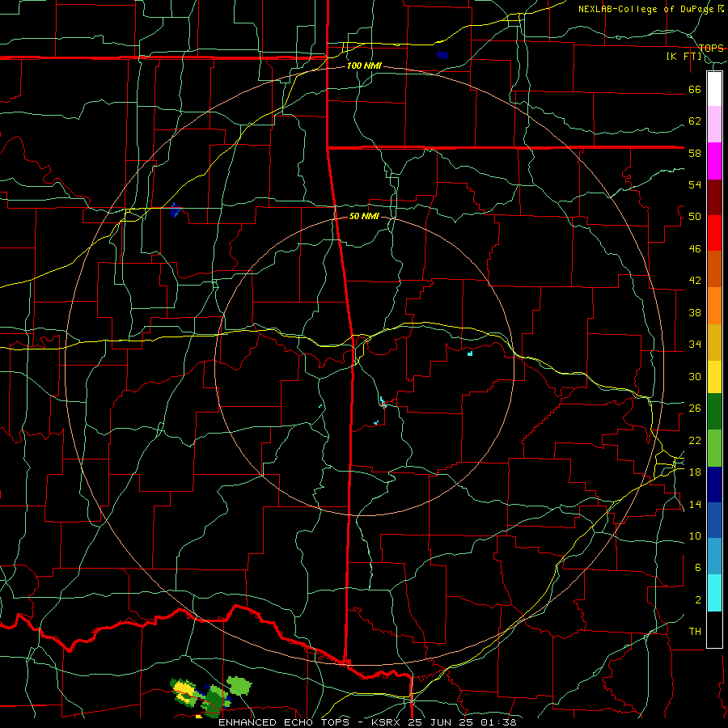Click the gold legend swatch
The height and width of the screenshot is (728, 728).
click(x=714, y=342)
